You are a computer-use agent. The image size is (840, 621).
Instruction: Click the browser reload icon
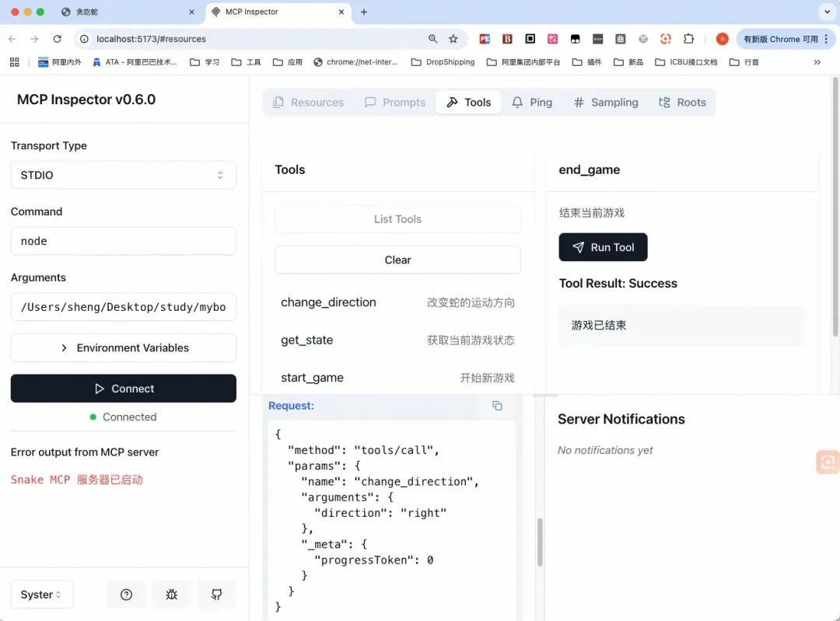coord(57,39)
